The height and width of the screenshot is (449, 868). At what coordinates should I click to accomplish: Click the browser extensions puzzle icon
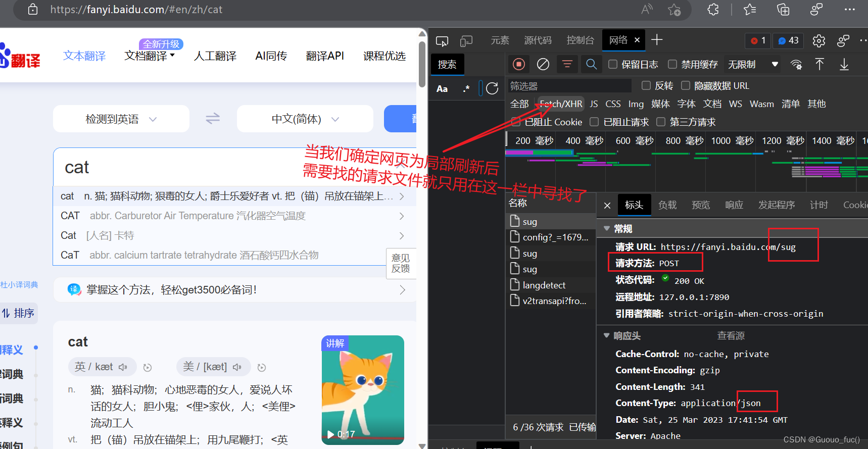pos(713,9)
